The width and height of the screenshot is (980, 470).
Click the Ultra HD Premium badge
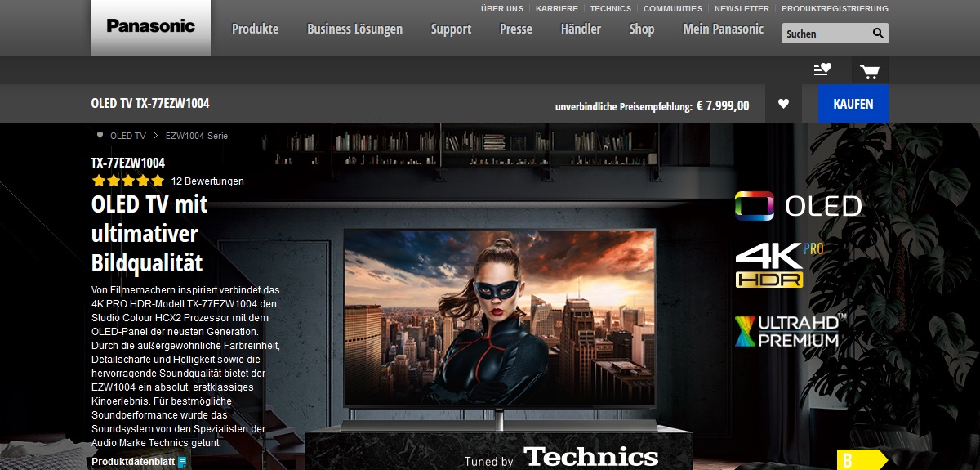coord(787,330)
